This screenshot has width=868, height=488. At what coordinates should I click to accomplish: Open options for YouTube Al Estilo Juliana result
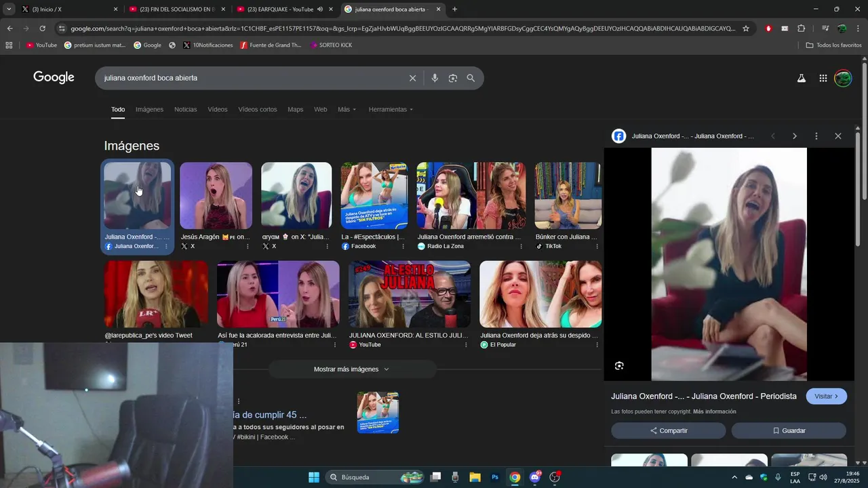pyautogui.click(x=466, y=345)
